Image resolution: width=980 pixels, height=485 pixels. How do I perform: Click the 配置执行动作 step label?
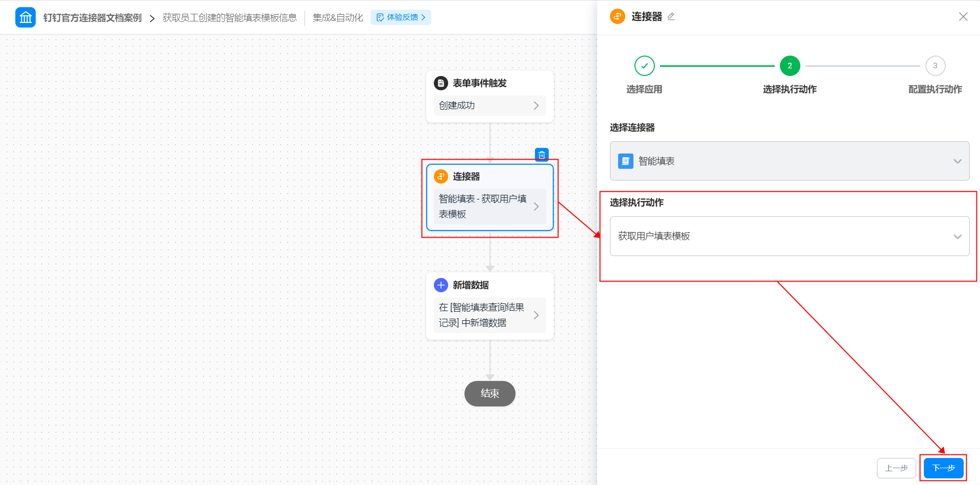click(x=935, y=89)
